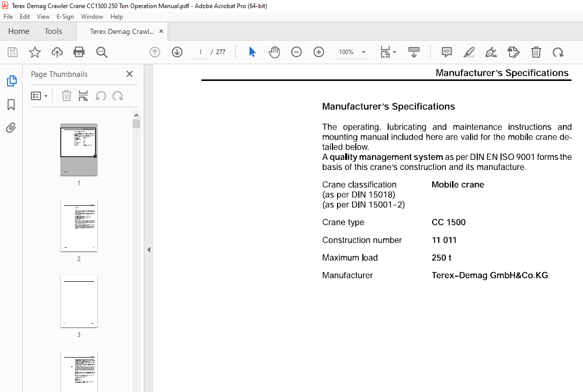The height and width of the screenshot is (392, 583).
Task: Click the zoom level 100% field
Action: [347, 52]
